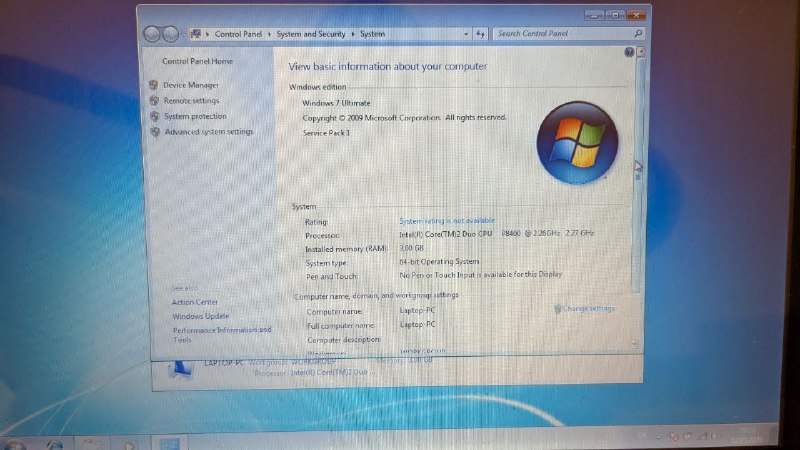Close the System window

[636, 15]
